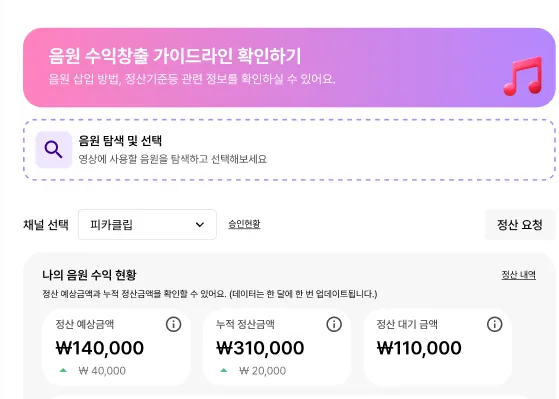This screenshot has height=399, width=559.
Task: Click 영상에 사용할 음원을 탐색 description text
Action: pyautogui.click(x=173, y=159)
